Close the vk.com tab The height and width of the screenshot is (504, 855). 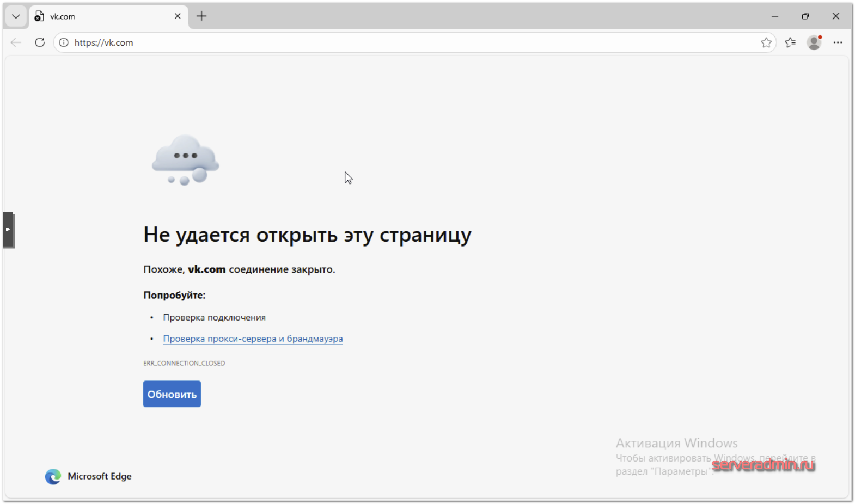click(x=178, y=16)
